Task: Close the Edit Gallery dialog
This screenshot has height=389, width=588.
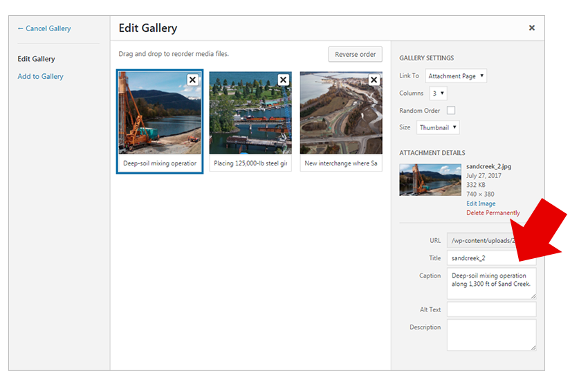Action: coord(532,28)
